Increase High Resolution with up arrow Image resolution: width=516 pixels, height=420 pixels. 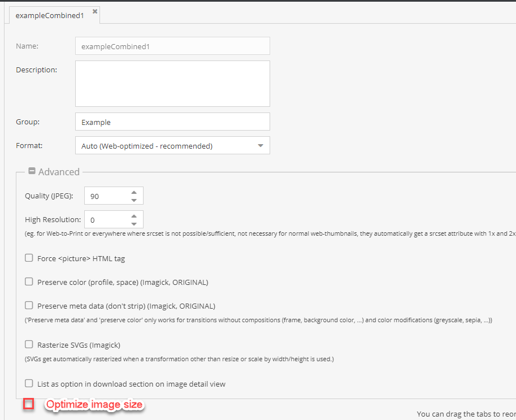(x=134, y=216)
